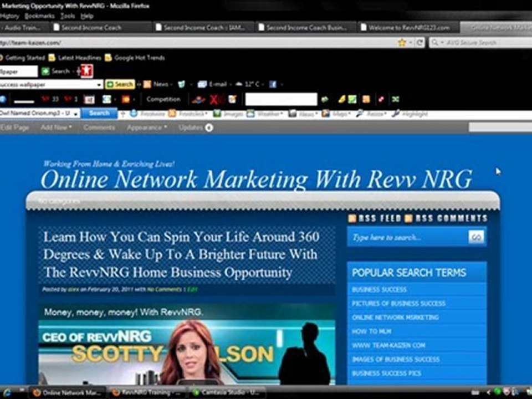Screen dimensions: 532x399
Task: Switch to first Second Income Coach tab
Action: [x=100, y=28]
